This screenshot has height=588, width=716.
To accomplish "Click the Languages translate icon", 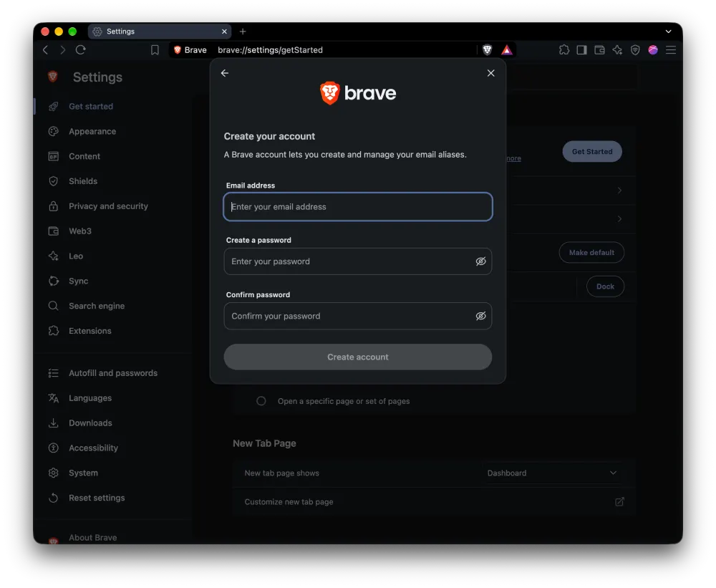I will (x=54, y=398).
